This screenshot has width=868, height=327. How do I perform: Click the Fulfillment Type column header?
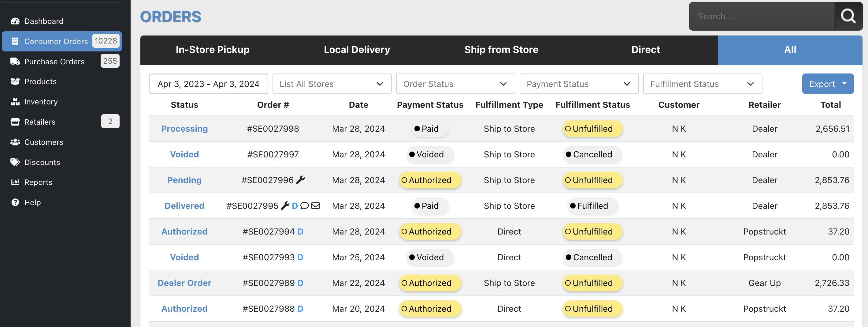pyautogui.click(x=509, y=105)
